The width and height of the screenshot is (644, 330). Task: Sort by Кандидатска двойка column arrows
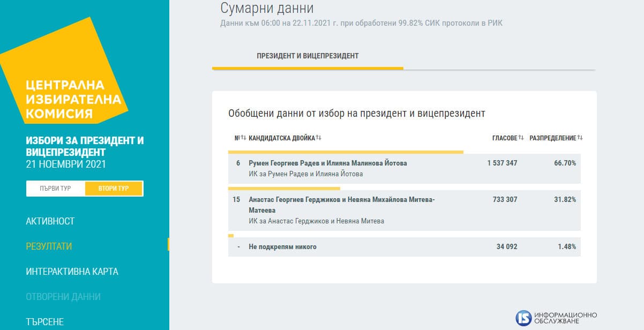[319, 138]
